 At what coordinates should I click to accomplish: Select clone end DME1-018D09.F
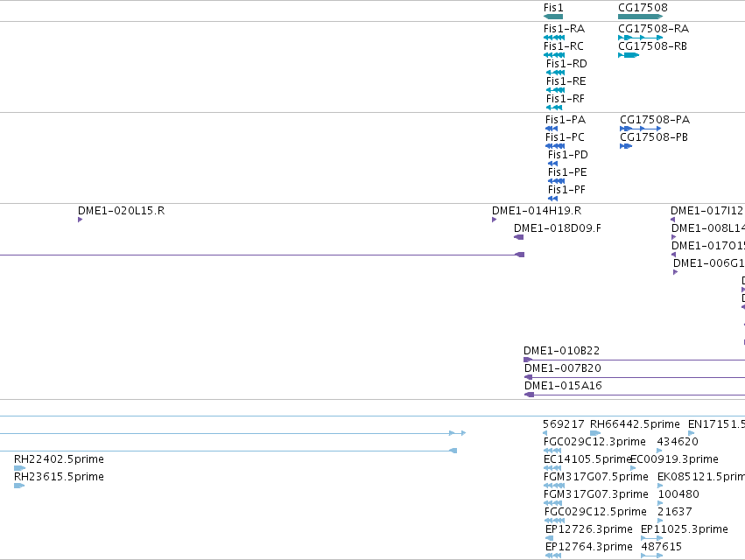[x=558, y=228]
